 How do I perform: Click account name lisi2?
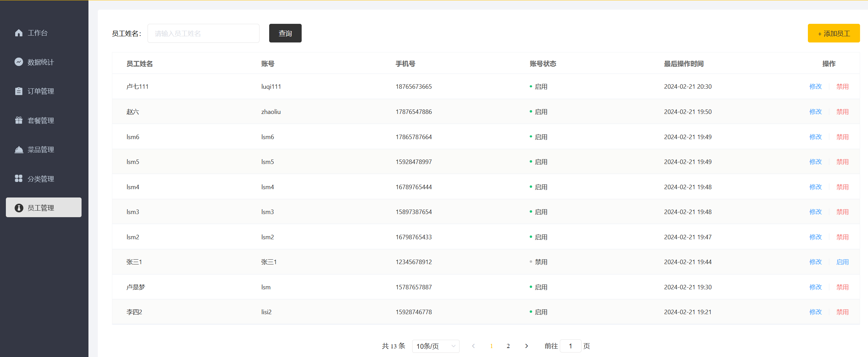266,312
